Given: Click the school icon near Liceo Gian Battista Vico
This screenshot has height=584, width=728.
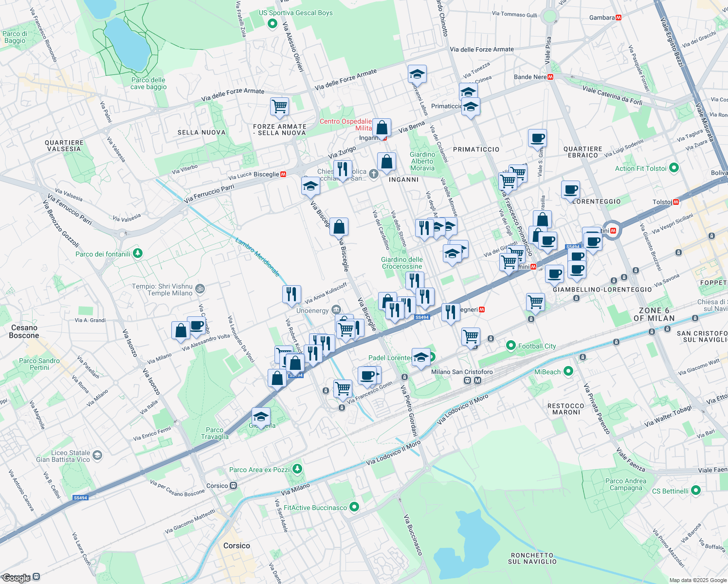Looking at the screenshot, I should click(97, 454).
